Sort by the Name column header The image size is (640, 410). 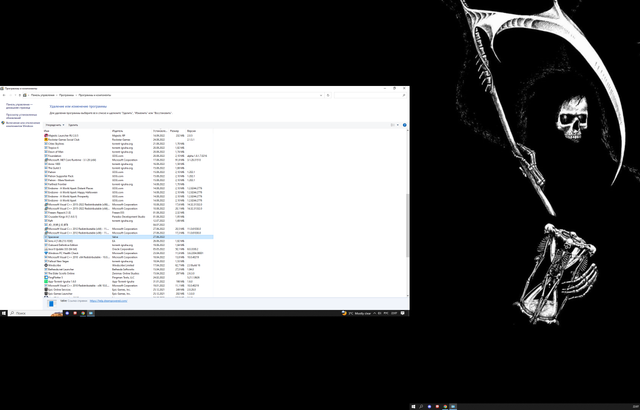point(77,131)
